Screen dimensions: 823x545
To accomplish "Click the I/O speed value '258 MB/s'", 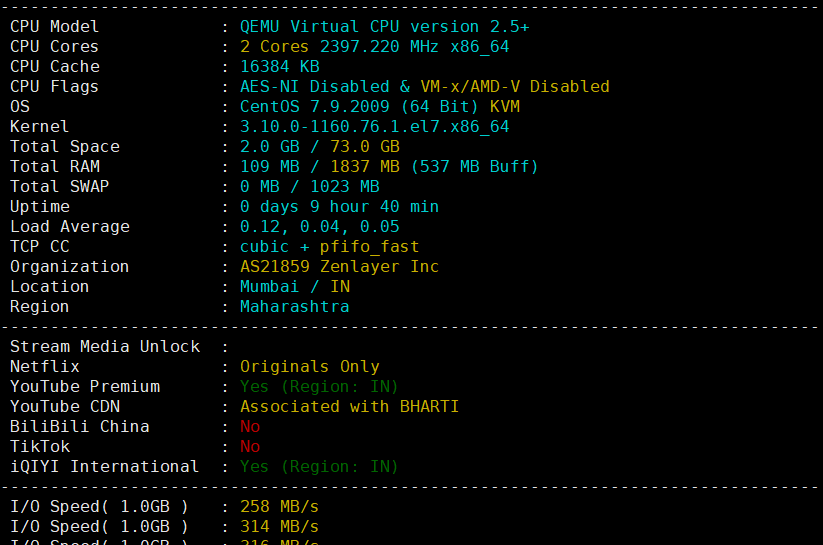I will pyautogui.click(x=279, y=507).
